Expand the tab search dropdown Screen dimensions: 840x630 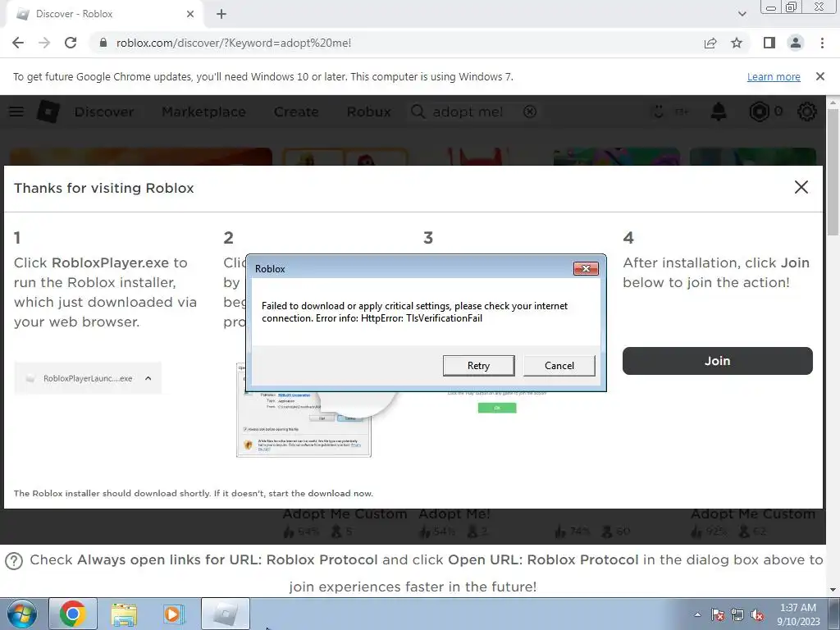742,14
